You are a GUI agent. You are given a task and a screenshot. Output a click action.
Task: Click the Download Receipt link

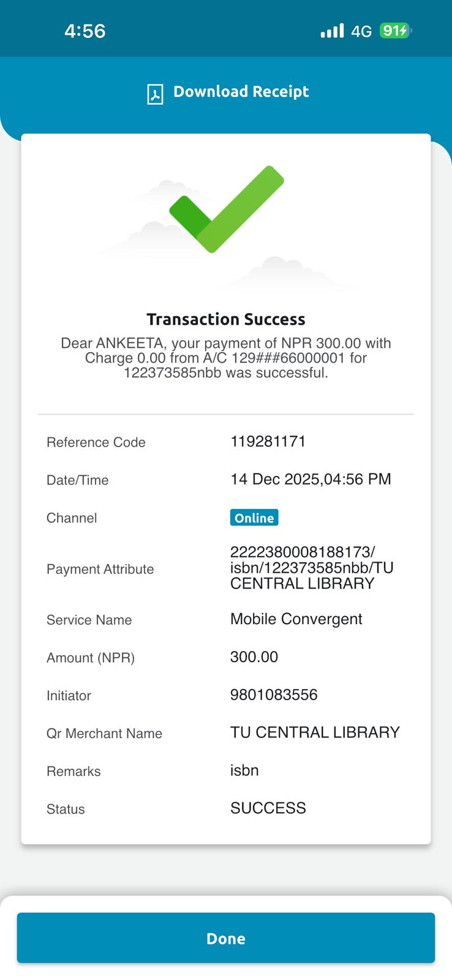[241, 92]
